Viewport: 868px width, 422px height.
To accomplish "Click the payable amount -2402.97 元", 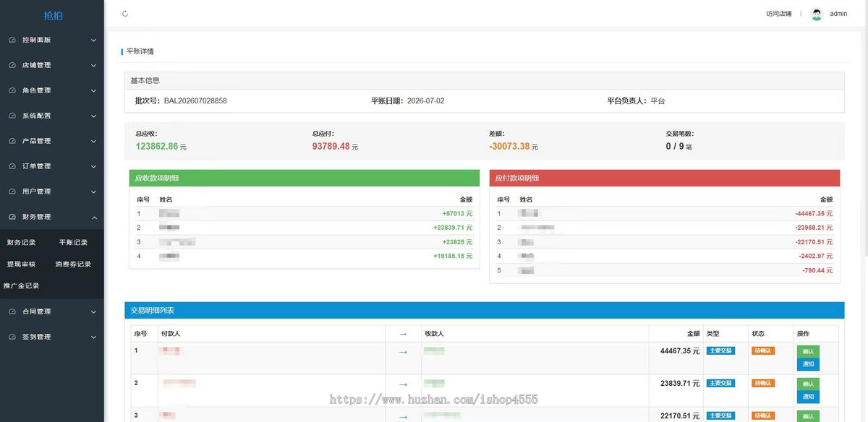I will pos(816,256).
